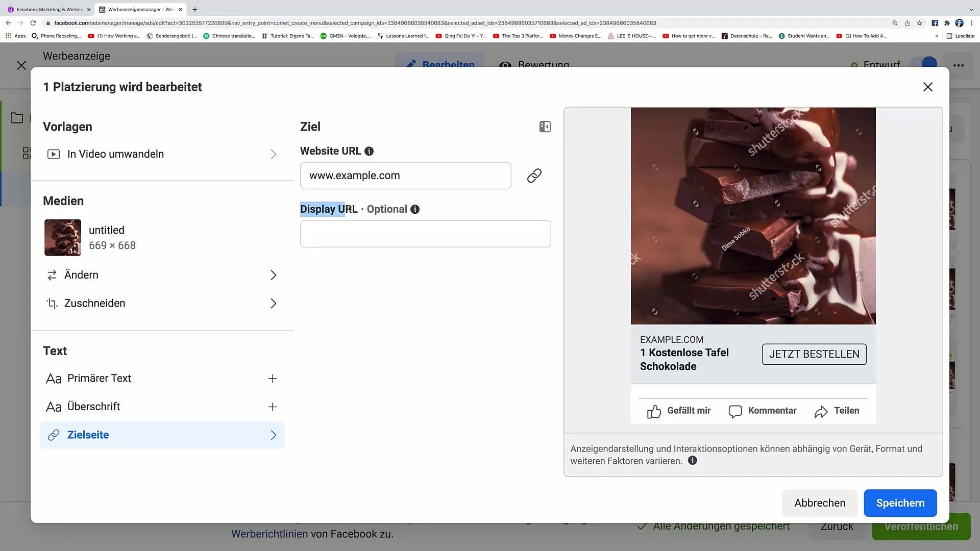
Task: Click the Abbrechen button
Action: 820,503
